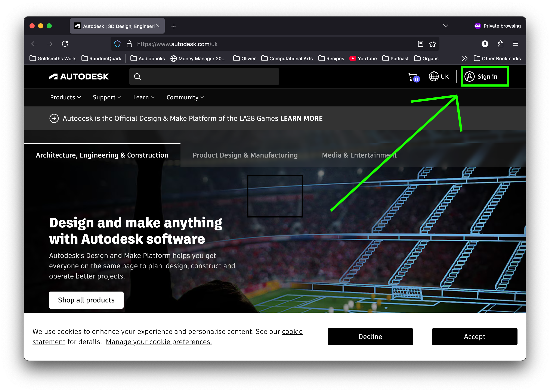This screenshot has width=550, height=392.
Task: Open Recipes bookmark folder
Action: coord(331,58)
